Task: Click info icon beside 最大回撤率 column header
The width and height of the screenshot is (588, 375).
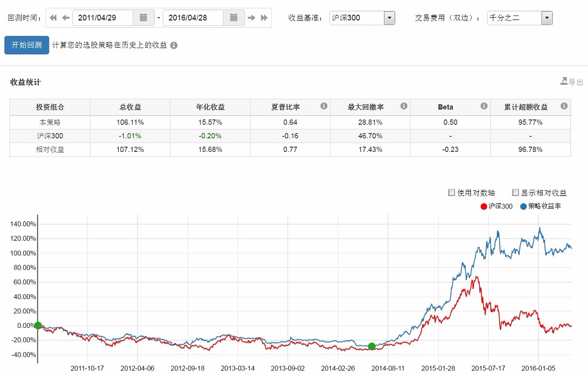Action: (404, 107)
